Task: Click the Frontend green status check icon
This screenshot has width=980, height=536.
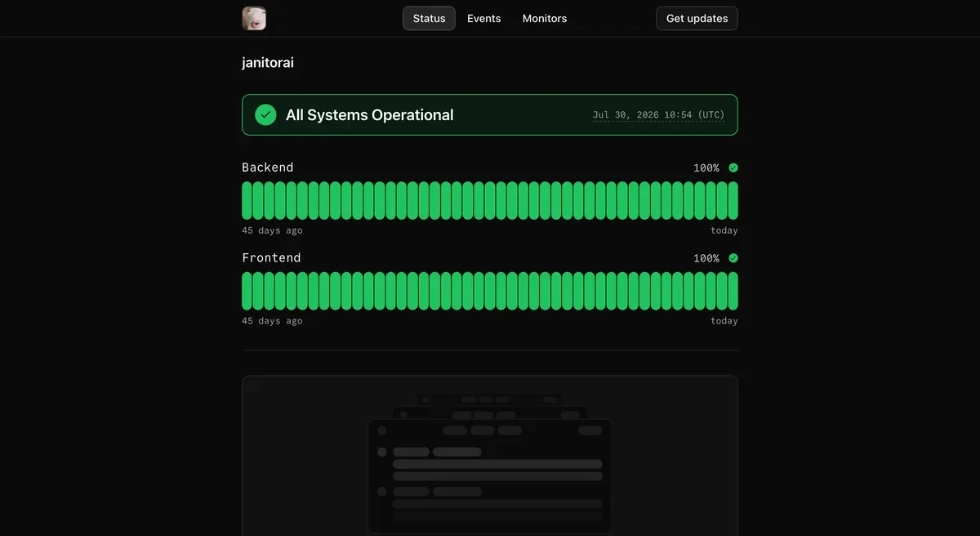Action: (x=733, y=258)
